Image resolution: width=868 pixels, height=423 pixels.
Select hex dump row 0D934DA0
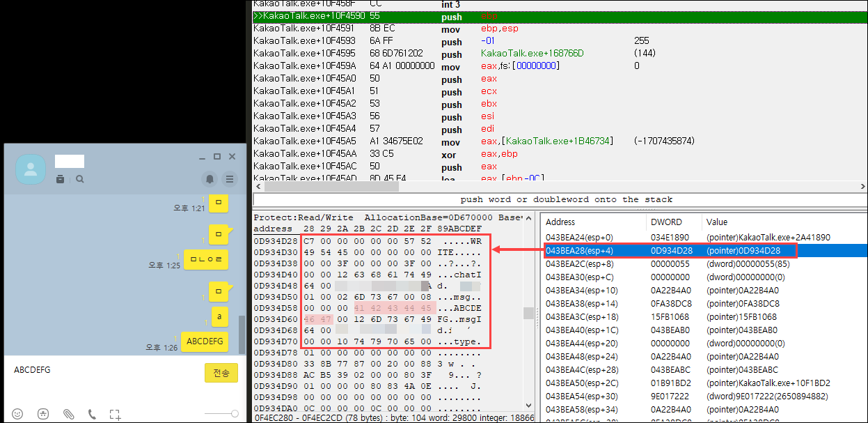click(x=368, y=408)
